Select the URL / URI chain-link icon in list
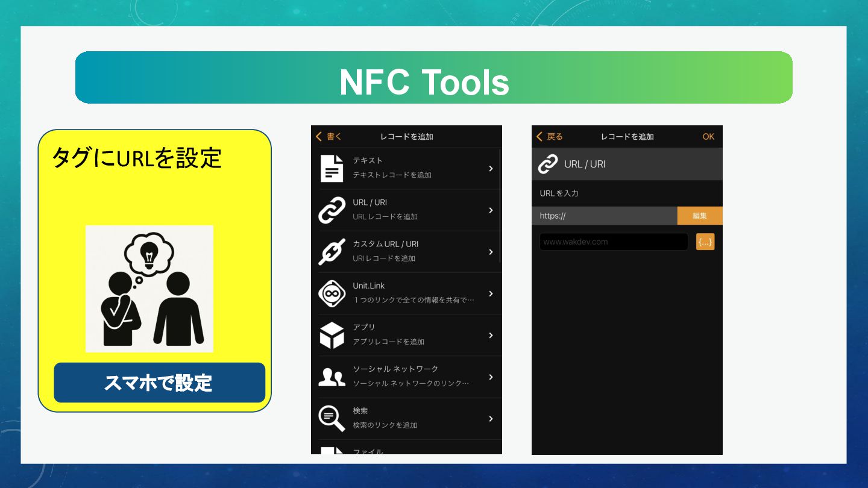The height and width of the screenshot is (488, 868). (332, 210)
